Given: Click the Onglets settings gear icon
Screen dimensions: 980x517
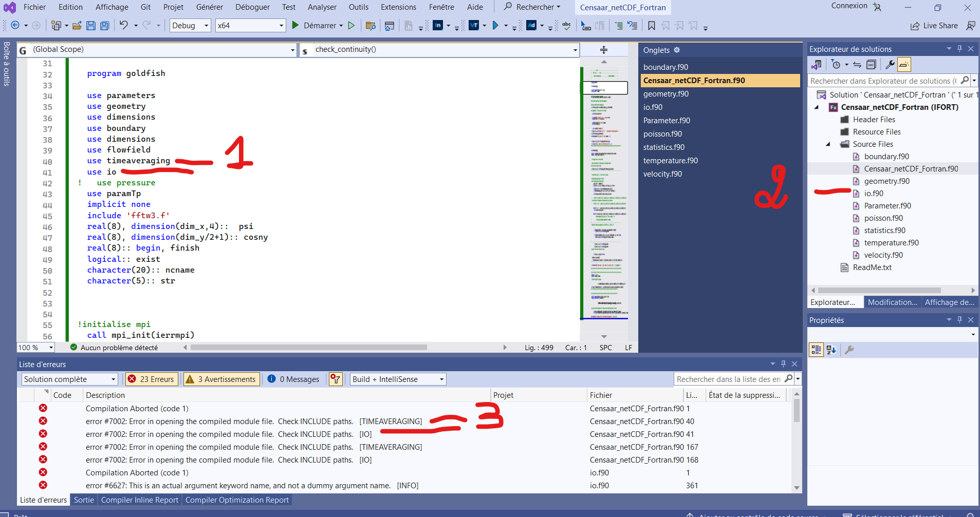Looking at the screenshot, I should pyautogui.click(x=677, y=50).
